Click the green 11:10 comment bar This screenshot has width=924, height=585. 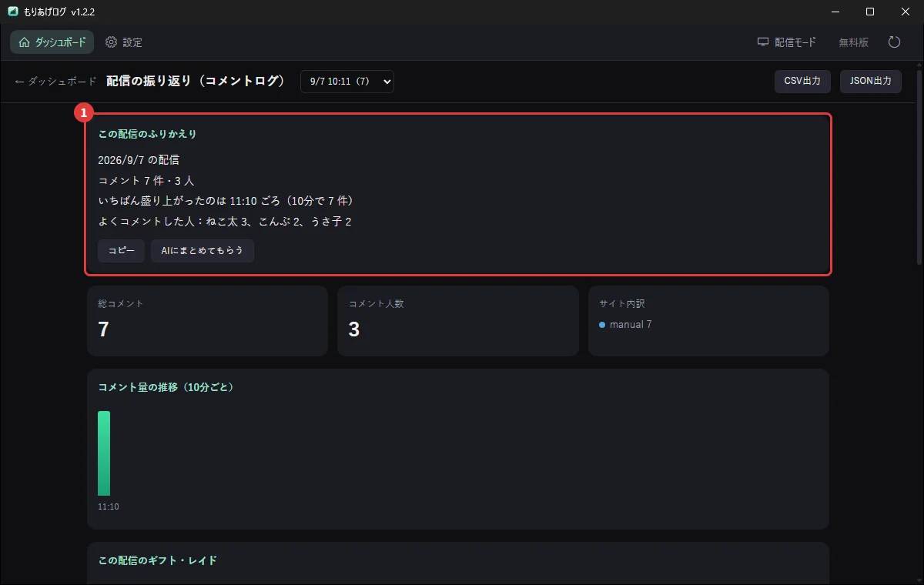pyautogui.click(x=104, y=453)
